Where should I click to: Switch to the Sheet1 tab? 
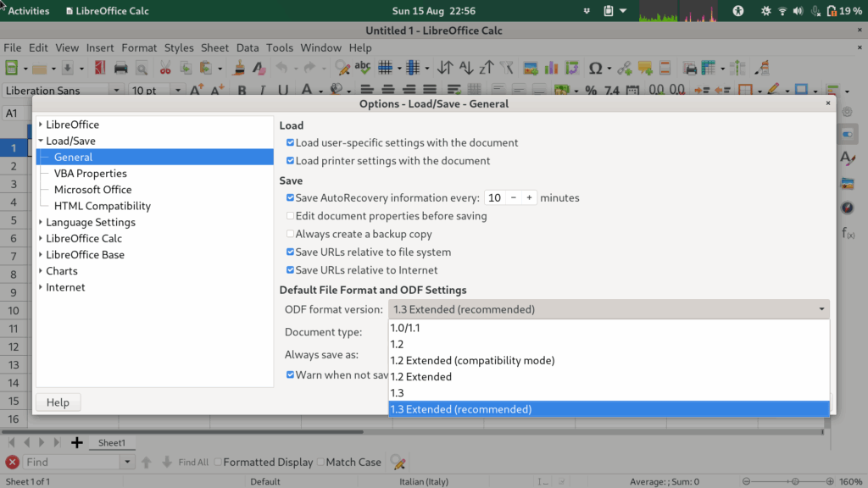(x=112, y=442)
